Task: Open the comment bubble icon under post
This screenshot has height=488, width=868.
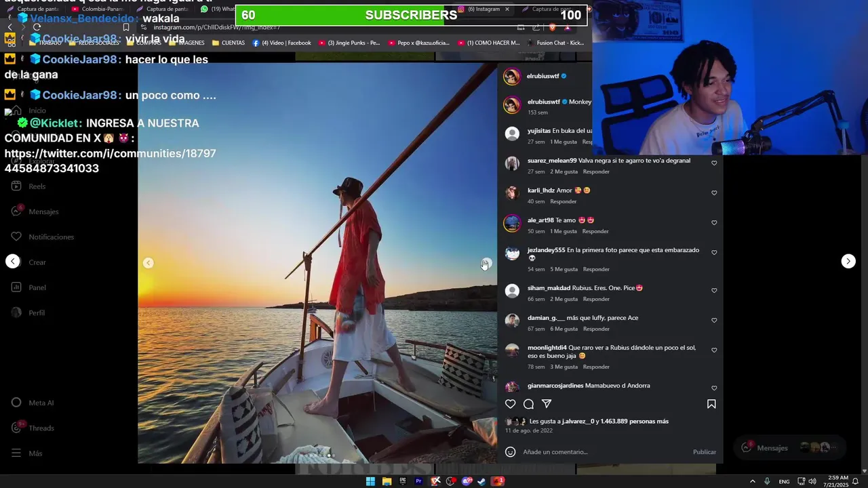Action: tap(529, 404)
